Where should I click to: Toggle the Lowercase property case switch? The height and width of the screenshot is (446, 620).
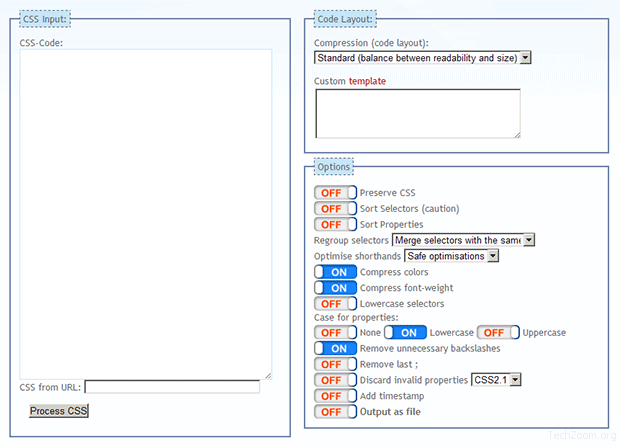[x=405, y=333]
